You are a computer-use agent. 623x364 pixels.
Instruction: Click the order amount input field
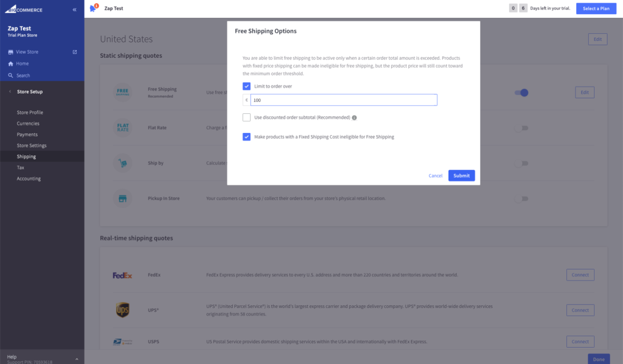(344, 100)
